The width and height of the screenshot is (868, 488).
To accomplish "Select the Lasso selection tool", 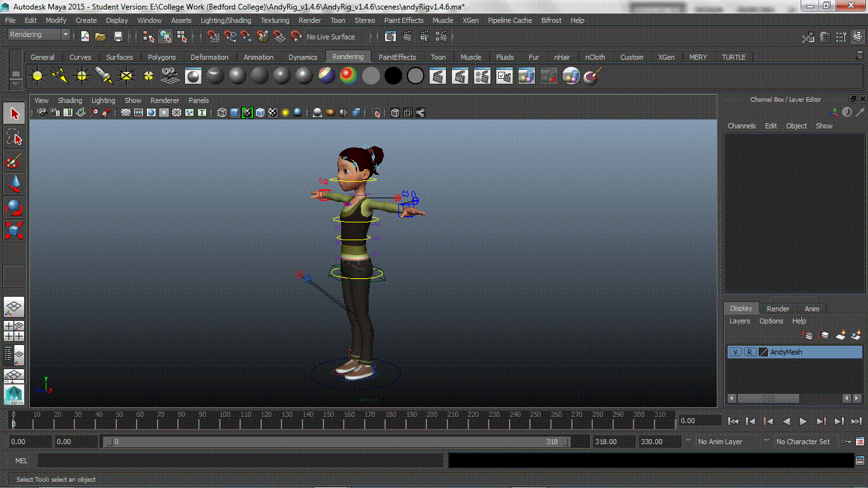I will 14,137.
